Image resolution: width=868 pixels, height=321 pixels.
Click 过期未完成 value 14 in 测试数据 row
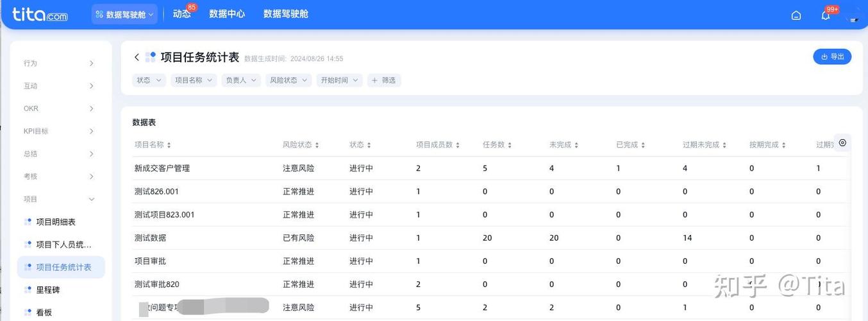[687, 238]
